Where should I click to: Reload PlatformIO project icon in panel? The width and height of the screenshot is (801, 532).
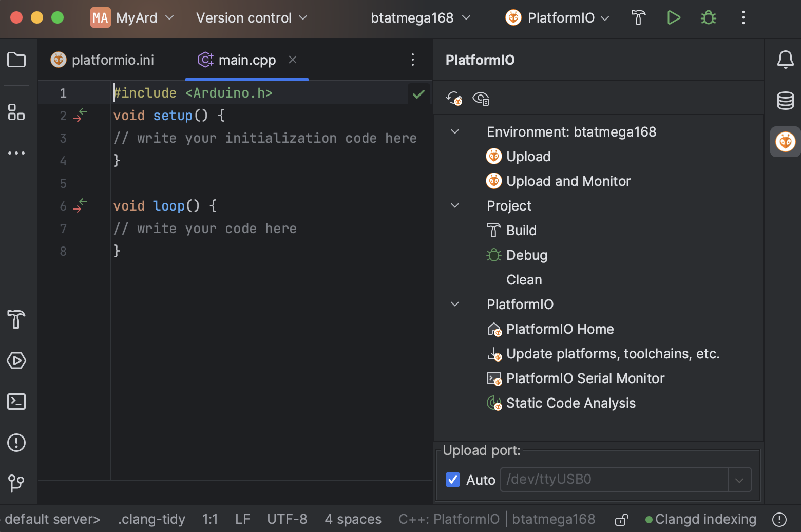(x=454, y=98)
